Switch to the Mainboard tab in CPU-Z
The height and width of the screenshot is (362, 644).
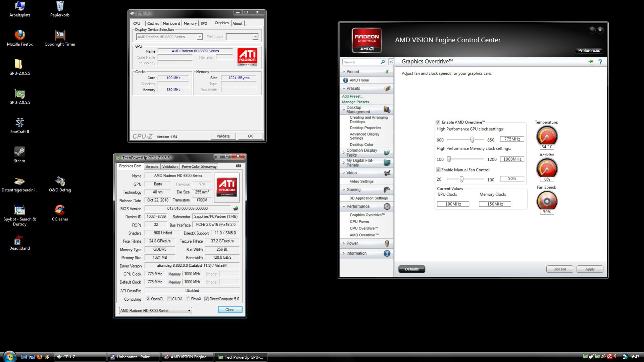tap(171, 23)
